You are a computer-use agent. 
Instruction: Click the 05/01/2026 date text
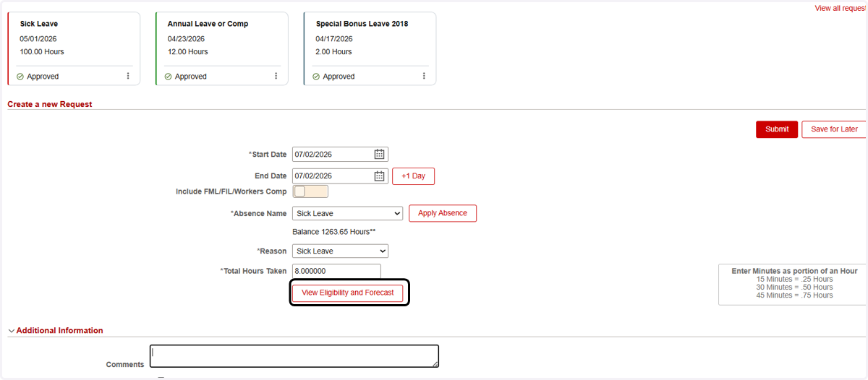38,39
